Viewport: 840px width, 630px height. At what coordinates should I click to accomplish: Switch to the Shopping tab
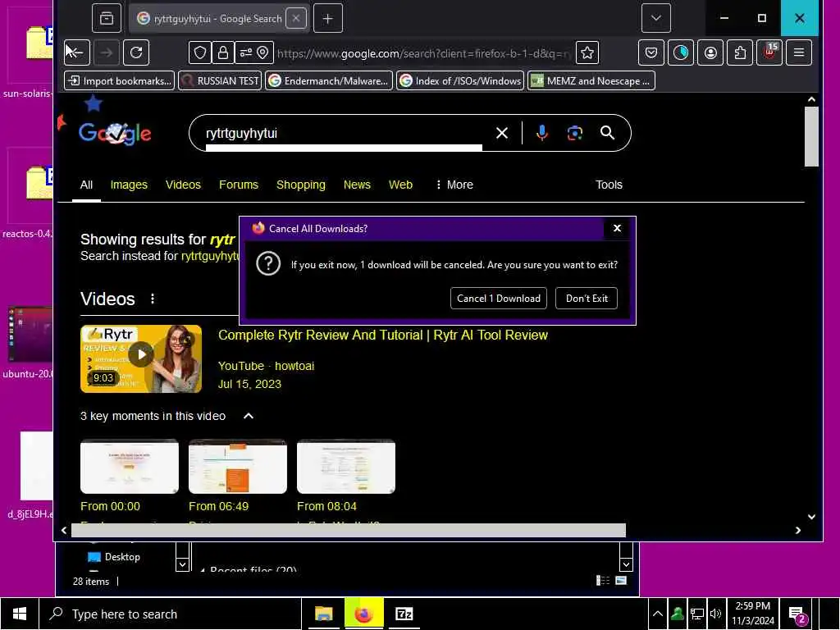pyautogui.click(x=300, y=185)
